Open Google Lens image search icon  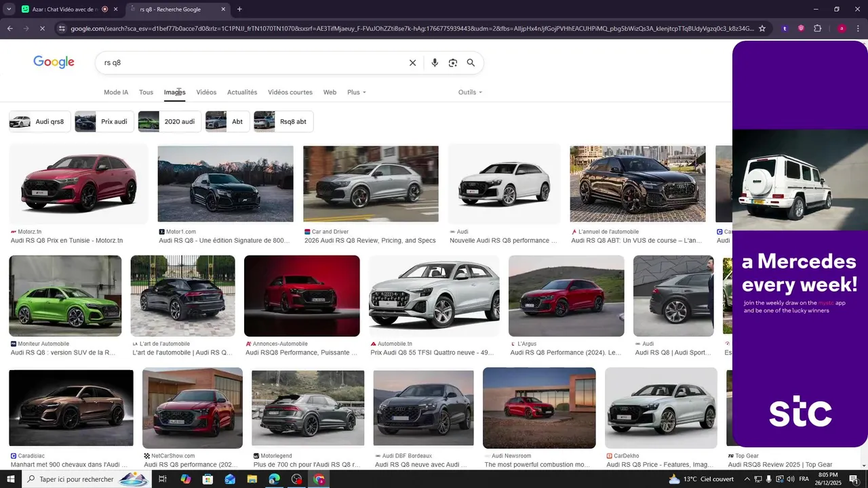(453, 62)
